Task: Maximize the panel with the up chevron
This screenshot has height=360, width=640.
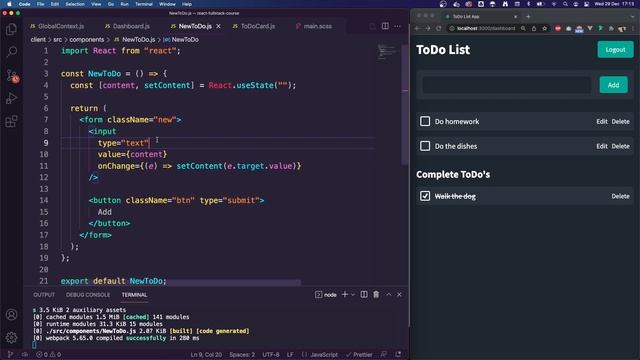Action: click(x=389, y=294)
